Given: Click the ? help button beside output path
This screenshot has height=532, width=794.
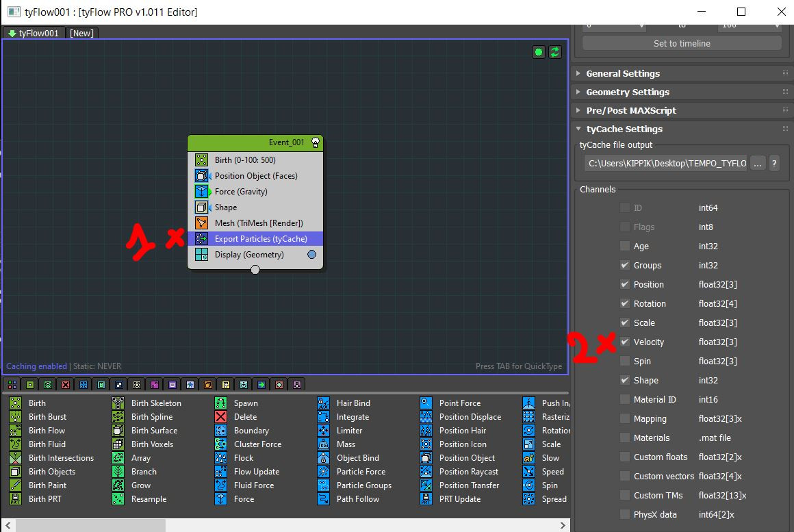Looking at the screenshot, I should tap(774, 163).
